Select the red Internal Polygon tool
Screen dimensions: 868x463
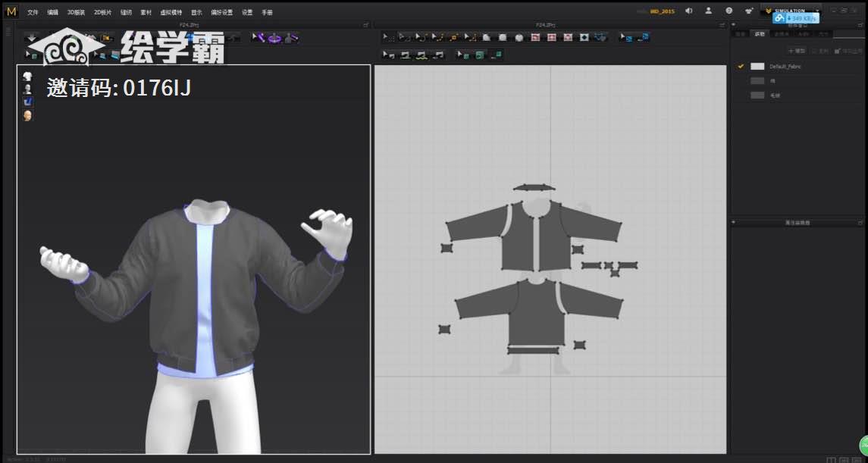(535, 37)
